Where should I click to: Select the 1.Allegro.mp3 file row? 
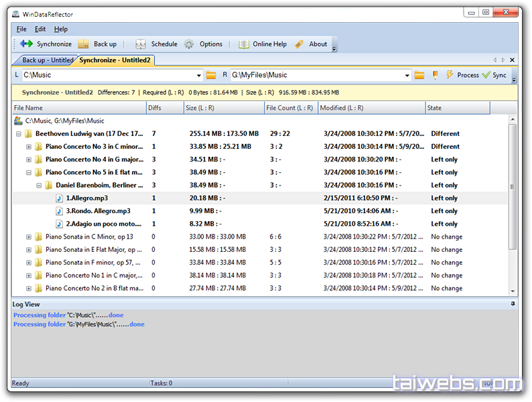tap(87, 198)
